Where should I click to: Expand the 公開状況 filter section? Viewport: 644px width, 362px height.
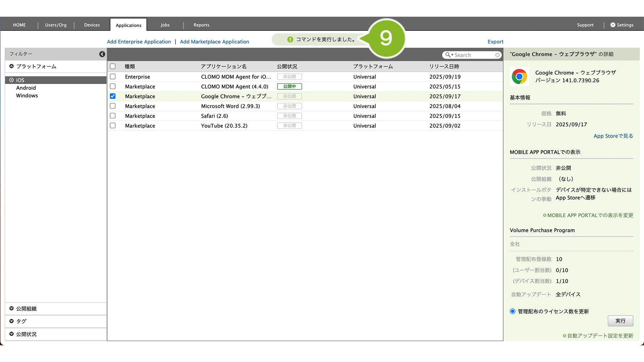click(12, 334)
